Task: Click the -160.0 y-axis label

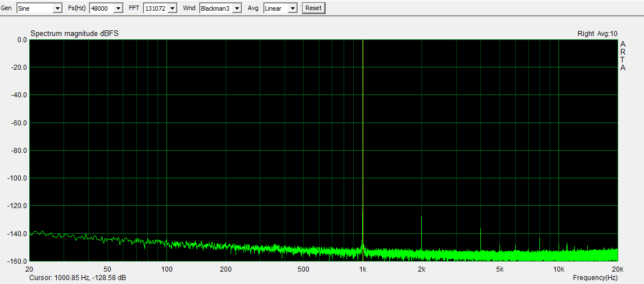Action: coord(17,262)
